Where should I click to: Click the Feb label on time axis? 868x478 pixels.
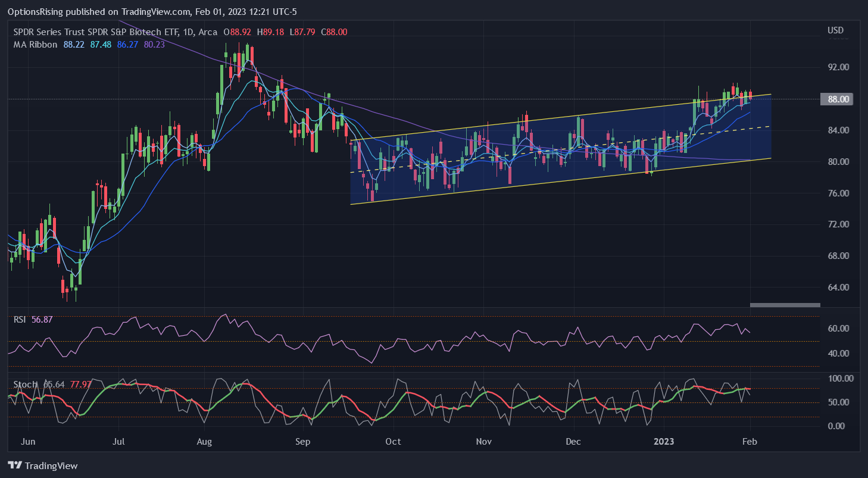click(x=750, y=442)
